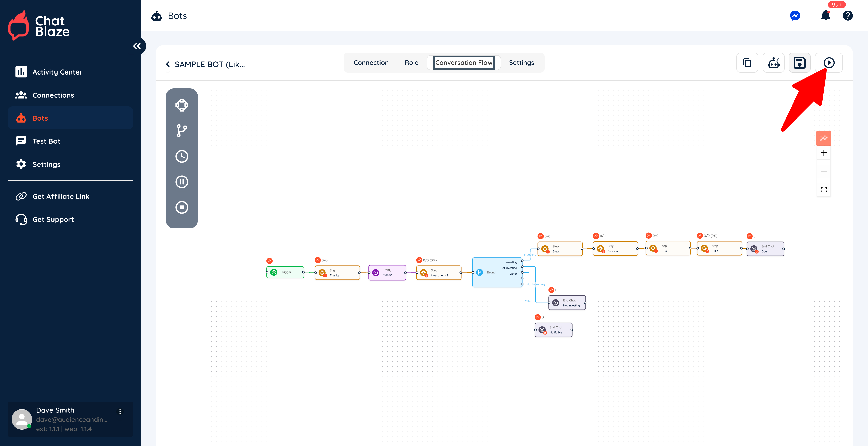Open the bot Settings tab
The height and width of the screenshot is (446, 868).
pyautogui.click(x=521, y=63)
